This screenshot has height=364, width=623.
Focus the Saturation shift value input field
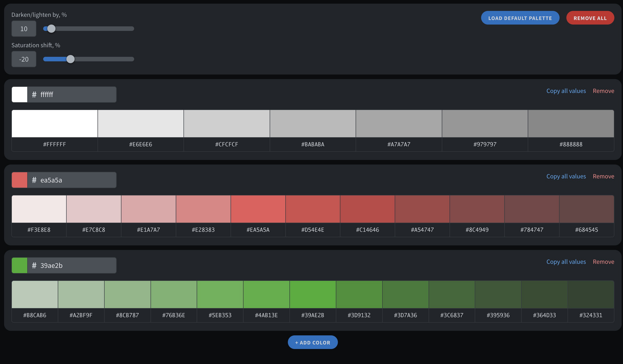point(24,59)
